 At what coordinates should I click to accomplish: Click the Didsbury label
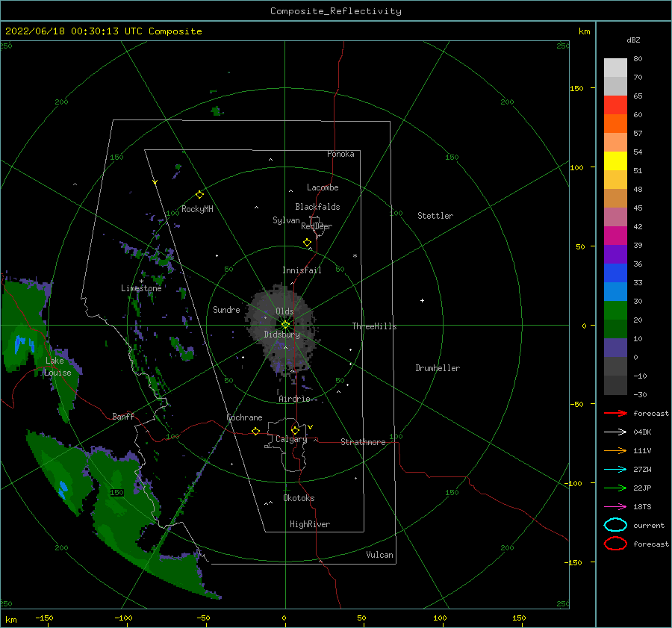(x=281, y=335)
